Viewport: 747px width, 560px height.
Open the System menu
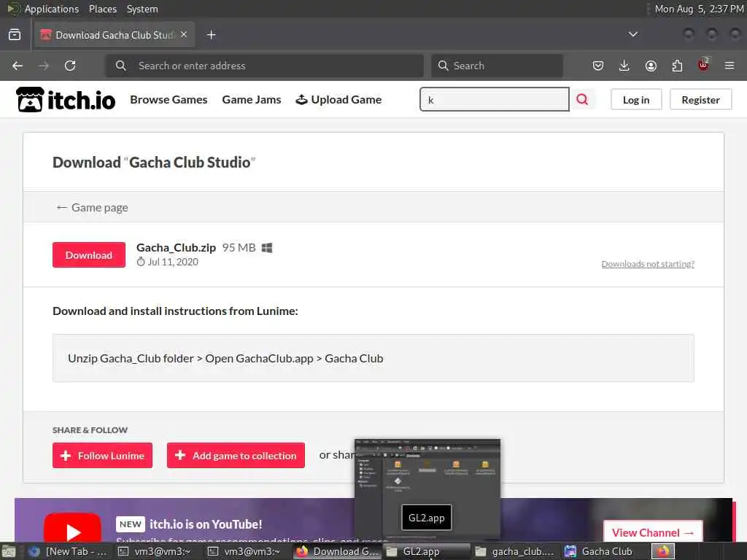(142, 9)
